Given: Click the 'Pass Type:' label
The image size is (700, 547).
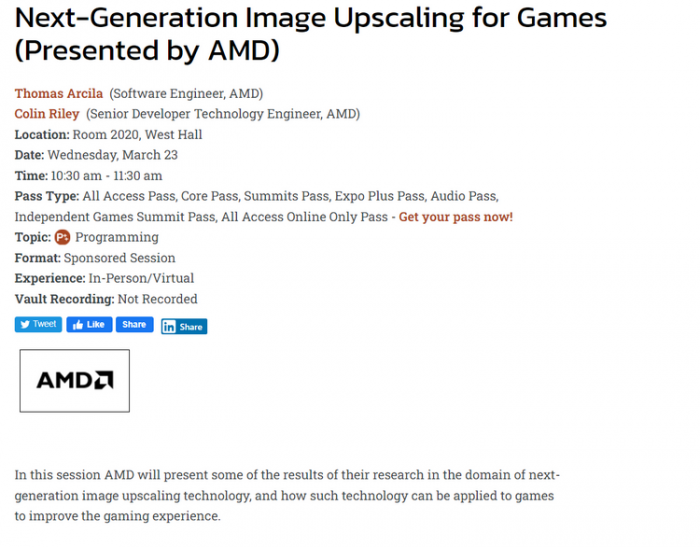Looking at the screenshot, I should (47, 196).
